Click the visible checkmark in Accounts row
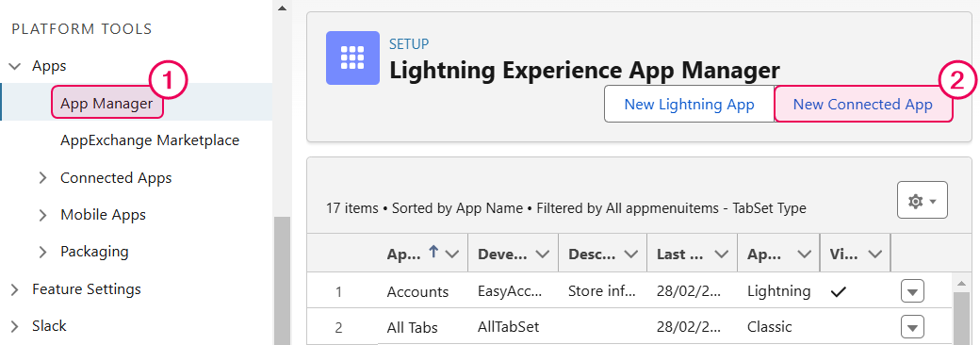This screenshot has width=980, height=345. click(x=838, y=292)
